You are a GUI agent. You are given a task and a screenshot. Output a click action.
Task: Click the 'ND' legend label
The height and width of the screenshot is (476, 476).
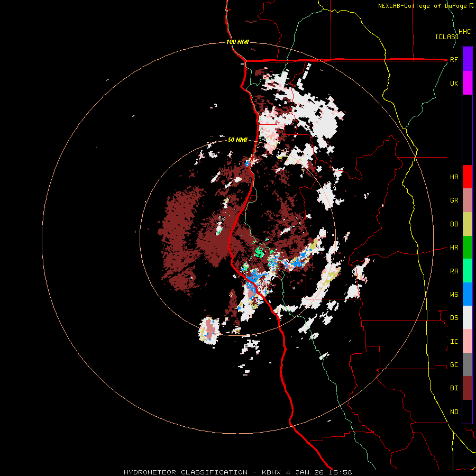pyautogui.click(x=454, y=412)
